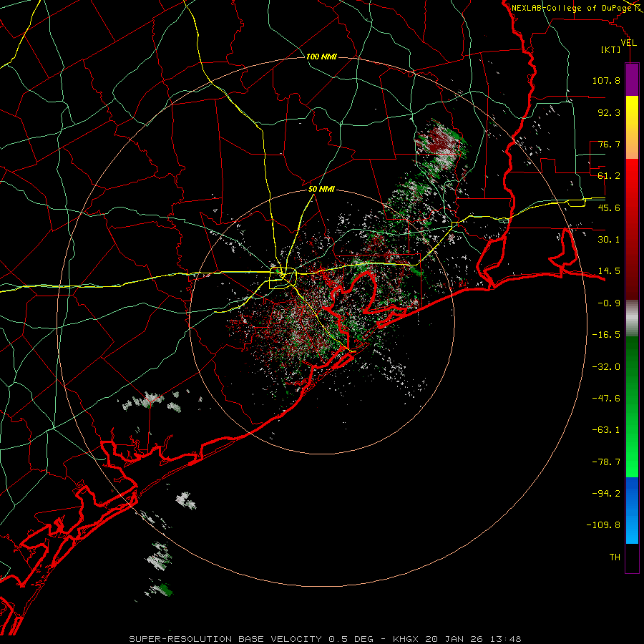
Task: Select the -32.0 velocity scale value
Action: pyautogui.click(x=606, y=367)
